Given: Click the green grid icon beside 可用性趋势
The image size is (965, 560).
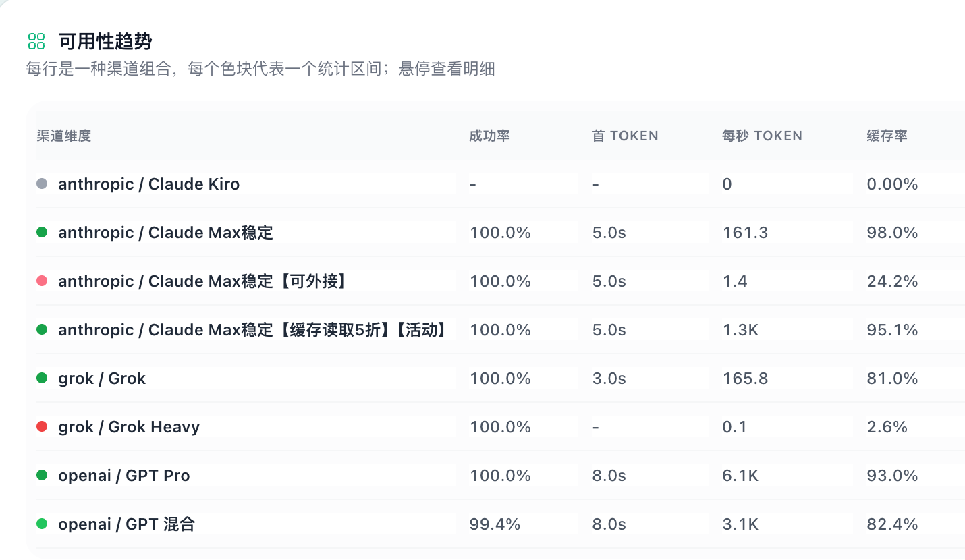Looking at the screenshot, I should [36, 41].
